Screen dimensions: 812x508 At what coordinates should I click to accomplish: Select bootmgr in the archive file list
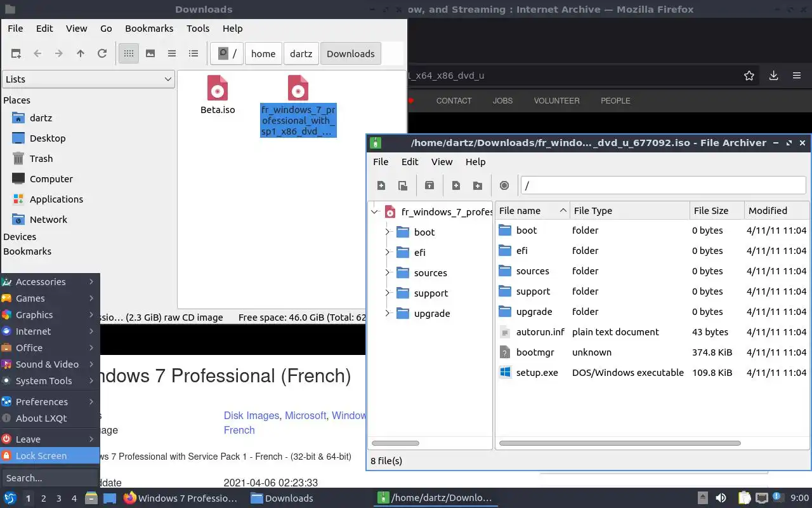652,352
